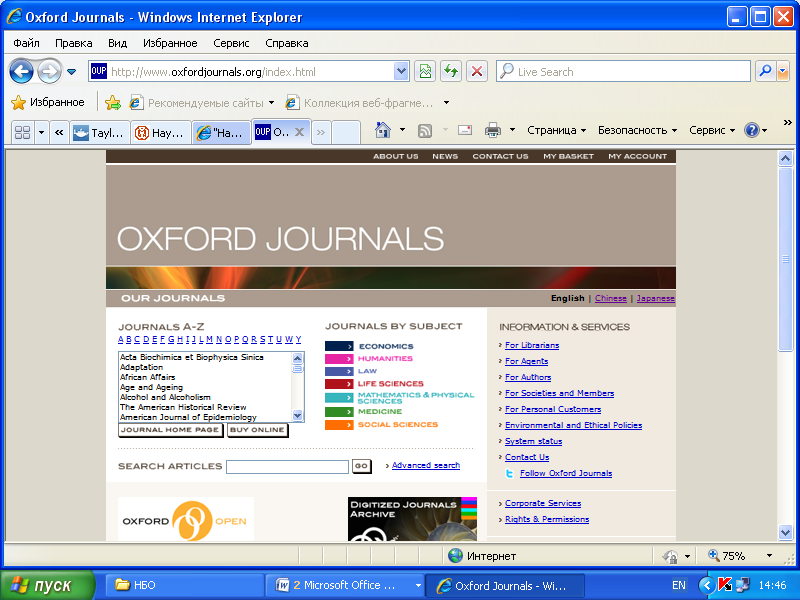Click JOURNAL HOME PAGE button
Screen dimensions: 800x600
pyautogui.click(x=170, y=430)
